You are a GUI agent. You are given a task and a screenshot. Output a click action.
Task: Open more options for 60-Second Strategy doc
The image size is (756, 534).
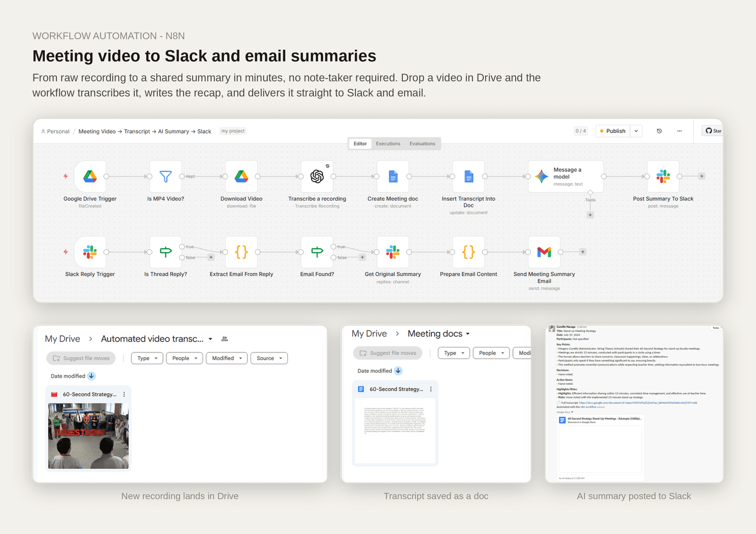pos(431,389)
